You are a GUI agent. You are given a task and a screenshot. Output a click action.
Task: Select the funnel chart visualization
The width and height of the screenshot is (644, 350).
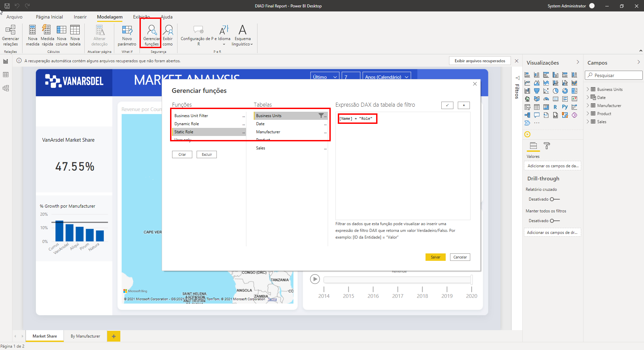pyautogui.click(x=537, y=91)
